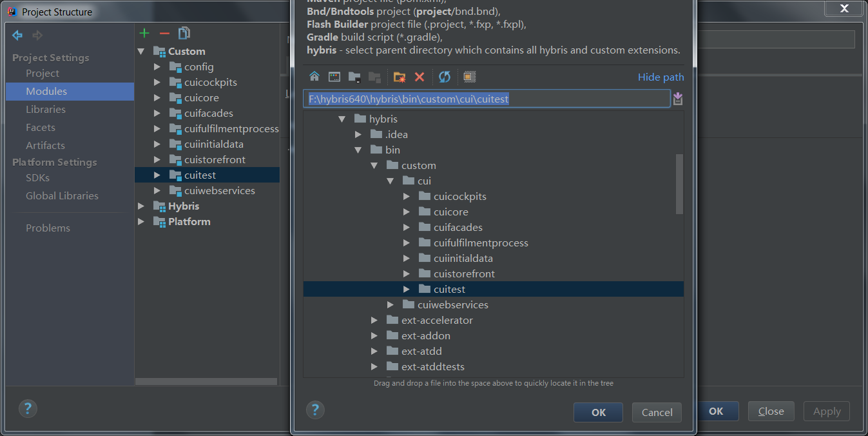Select cuistorefront folder in file tree
The height and width of the screenshot is (436, 868).
click(464, 274)
